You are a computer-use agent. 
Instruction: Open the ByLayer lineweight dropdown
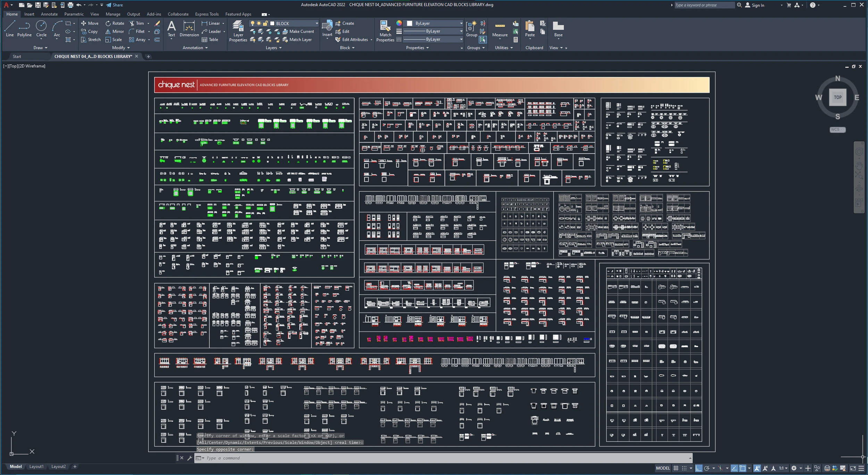click(461, 31)
